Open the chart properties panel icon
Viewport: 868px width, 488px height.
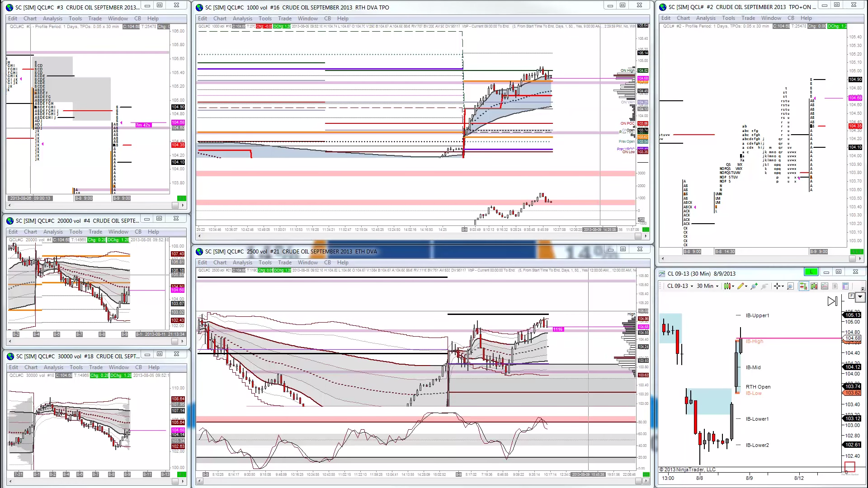point(845,286)
